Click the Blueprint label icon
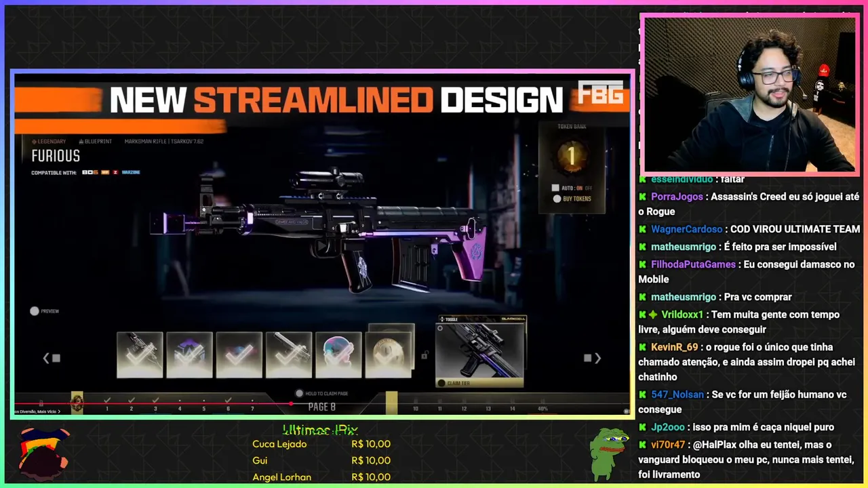 pos(81,141)
